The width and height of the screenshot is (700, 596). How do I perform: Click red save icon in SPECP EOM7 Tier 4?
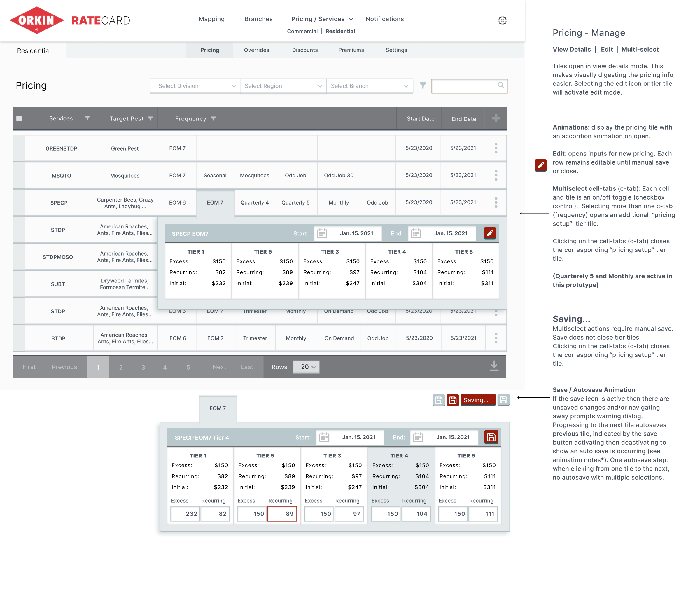point(491,437)
